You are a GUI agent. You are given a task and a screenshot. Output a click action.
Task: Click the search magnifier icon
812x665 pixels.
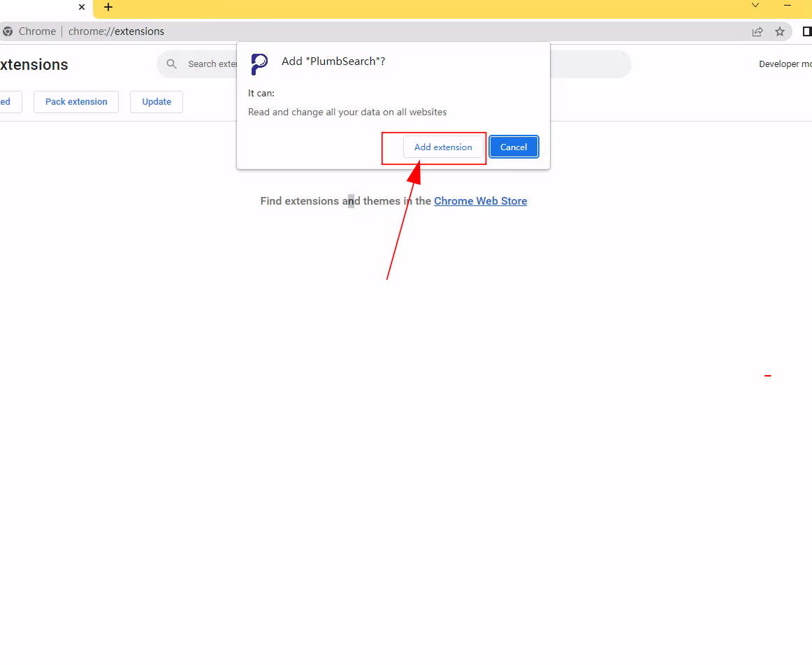click(172, 64)
